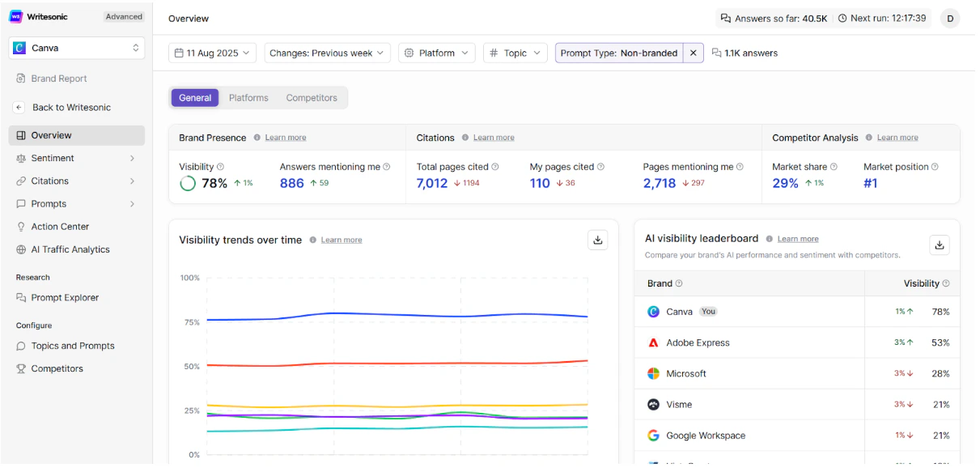980x468 pixels.
Task: Click the Advanced plan badge
Action: point(124,16)
